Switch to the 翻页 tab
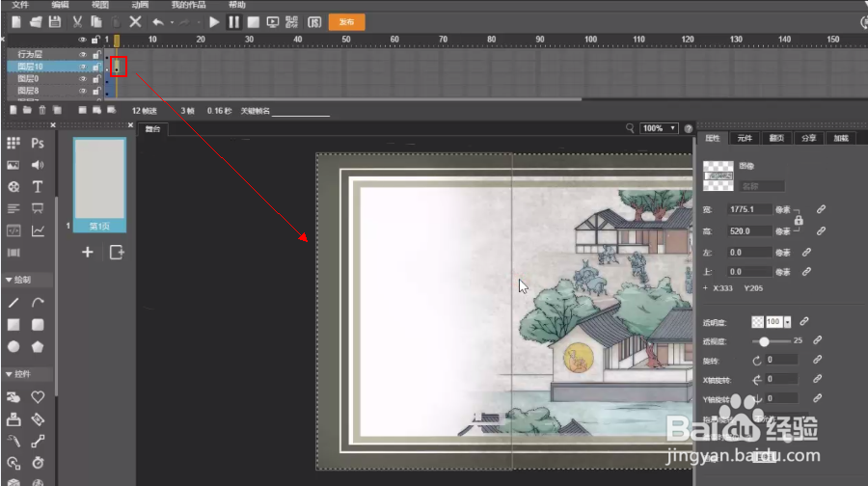Image resolution: width=868 pixels, height=486 pixels. tap(776, 139)
